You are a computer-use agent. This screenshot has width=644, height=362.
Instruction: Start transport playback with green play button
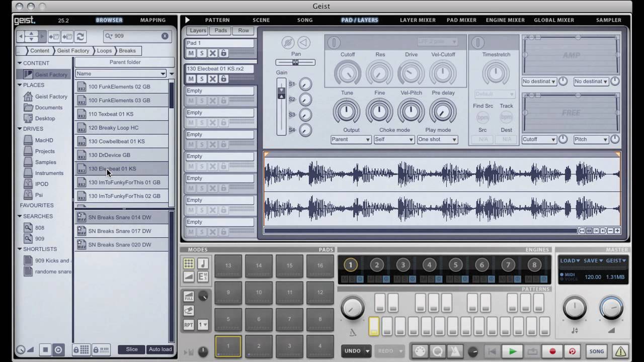[x=513, y=351]
